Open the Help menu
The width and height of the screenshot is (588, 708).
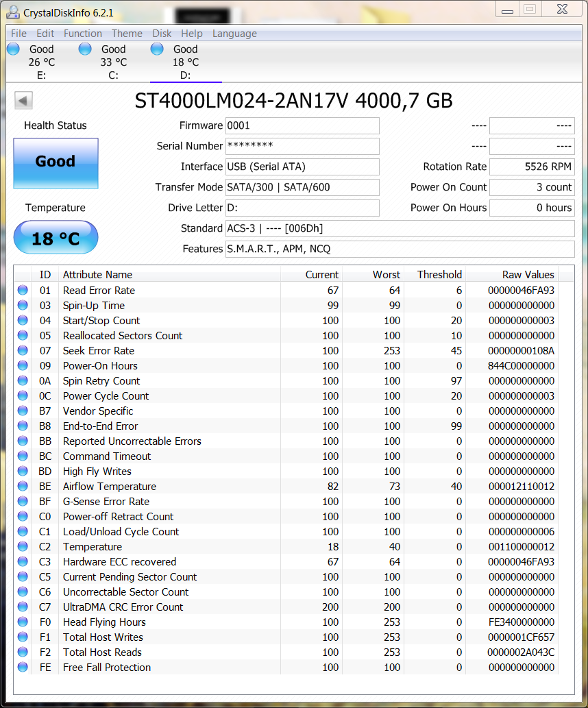tap(191, 34)
